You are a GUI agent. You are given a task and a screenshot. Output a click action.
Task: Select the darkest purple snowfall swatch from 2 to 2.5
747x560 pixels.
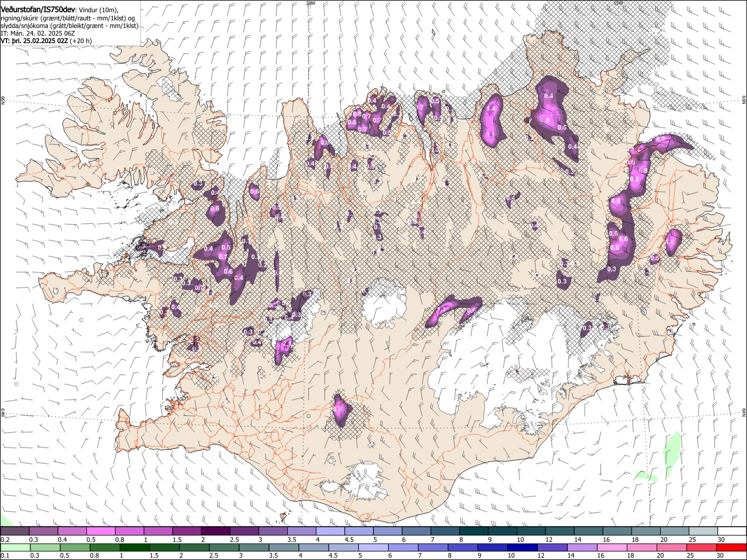pos(215,531)
